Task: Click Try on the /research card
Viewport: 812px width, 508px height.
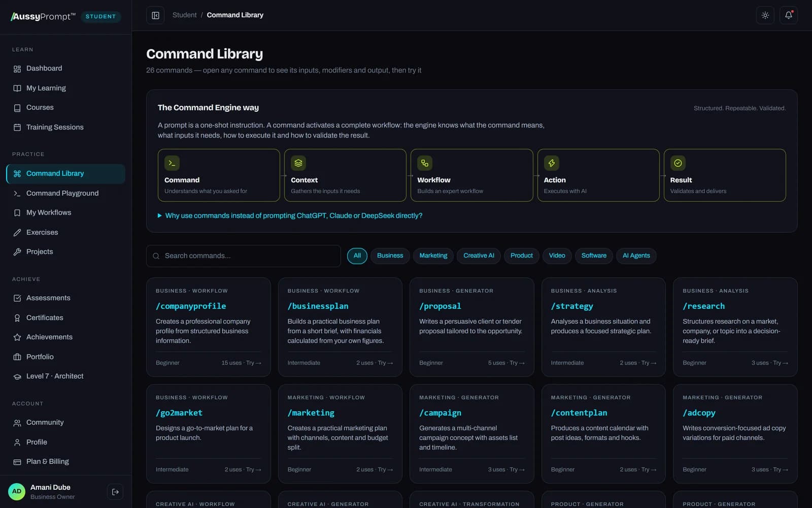Action: tap(781, 363)
